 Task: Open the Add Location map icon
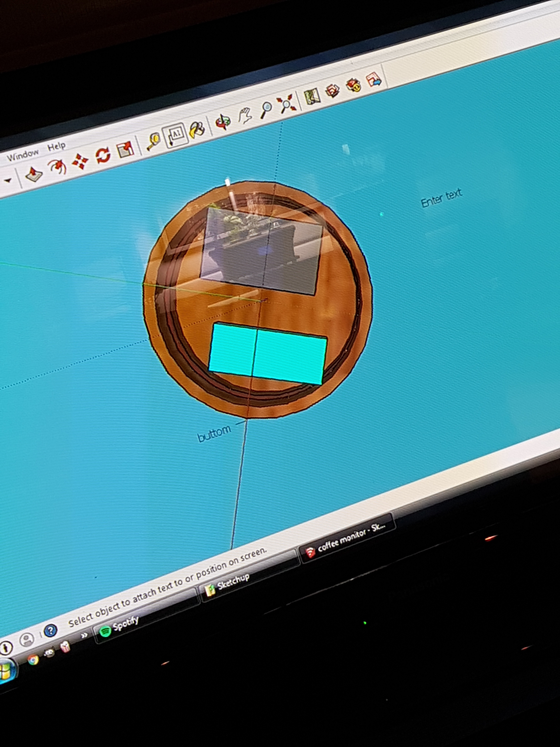tap(312, 96)
